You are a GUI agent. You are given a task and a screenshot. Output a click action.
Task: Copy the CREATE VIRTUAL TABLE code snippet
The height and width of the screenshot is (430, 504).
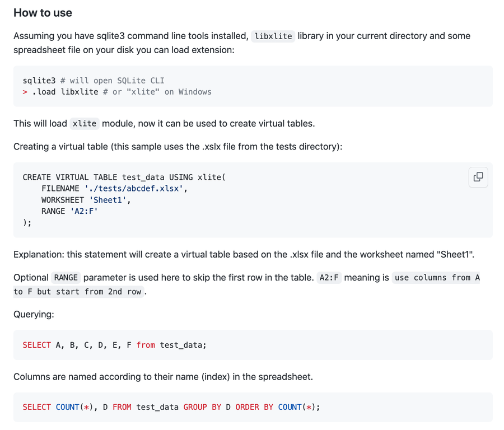pos(478,177)
